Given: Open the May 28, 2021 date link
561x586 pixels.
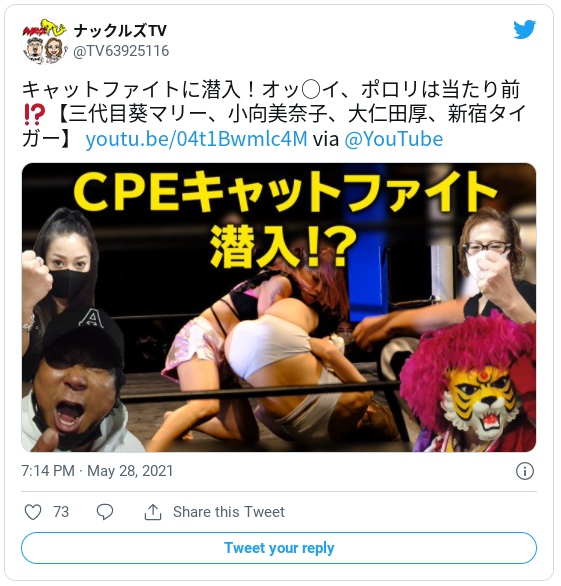Looking at the screenshot, I should pos(130,471).
